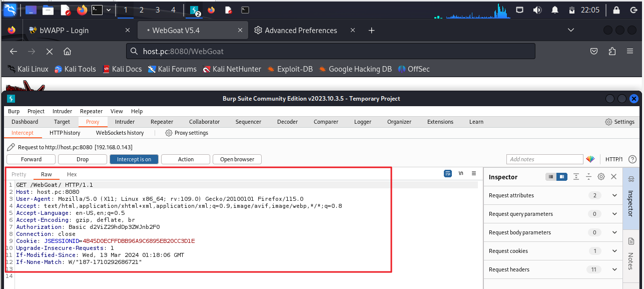The image size is (644, 289).
Task: Toggle the Intercept is on button
Action: tap(134, 159)
